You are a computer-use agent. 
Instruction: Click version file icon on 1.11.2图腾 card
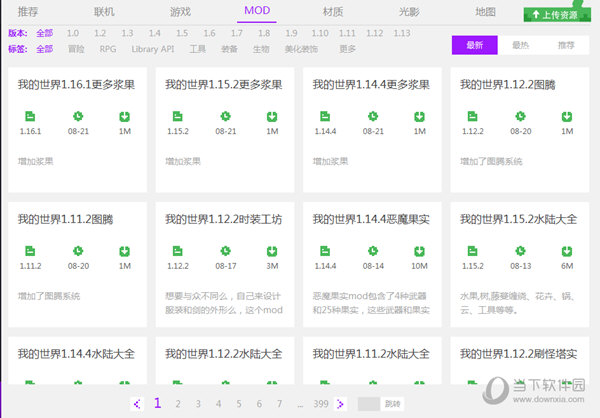(x=29, y=251)
